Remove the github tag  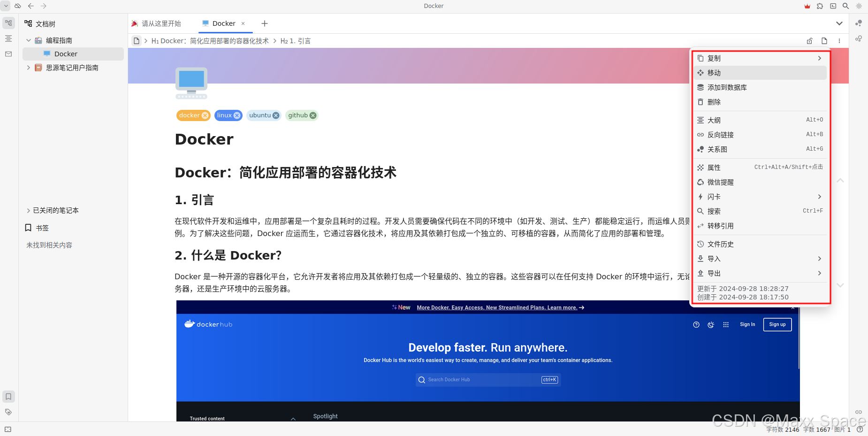[313, 115]
